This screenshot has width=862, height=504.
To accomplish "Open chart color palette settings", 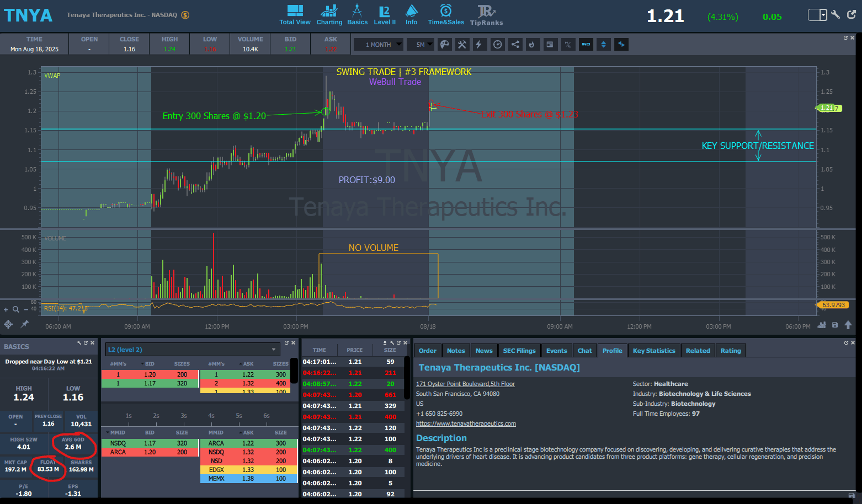I will point(444,45).
